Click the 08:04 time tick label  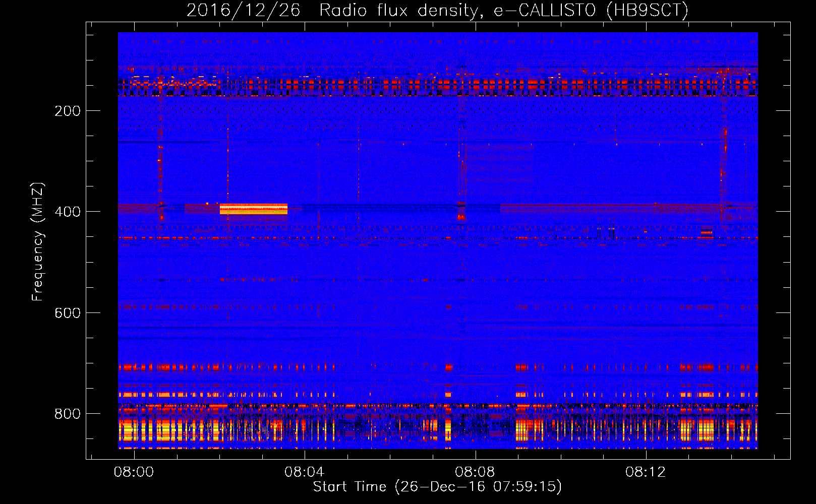click(x=304, y=472)
